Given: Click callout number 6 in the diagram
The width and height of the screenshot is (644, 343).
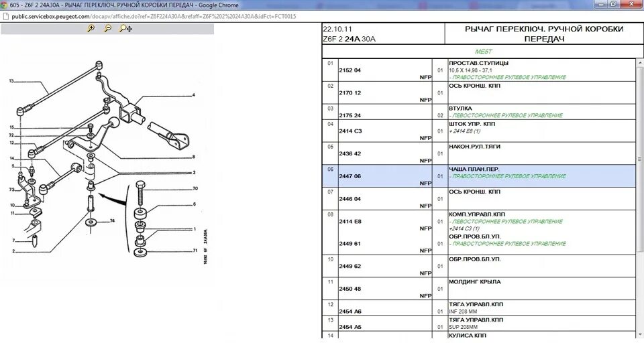Looking at the screenshot, I should tap(195, 204).
